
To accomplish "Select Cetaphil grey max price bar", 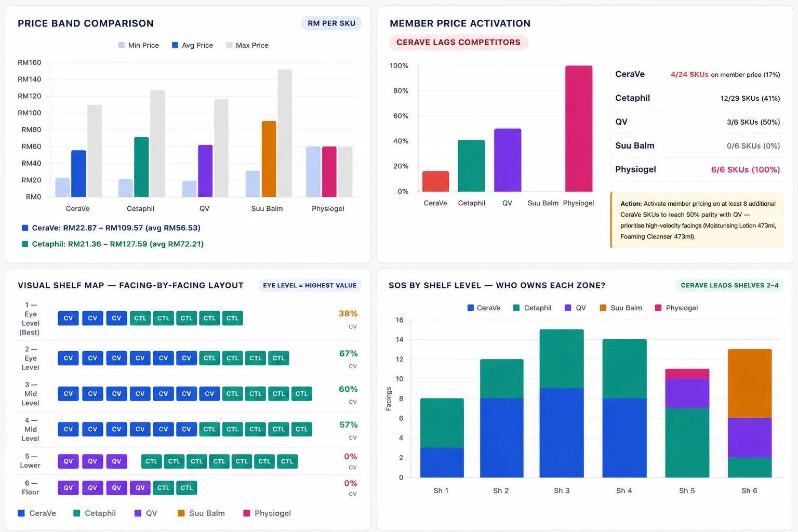I will pyautogui.click(x=157, y=143).
